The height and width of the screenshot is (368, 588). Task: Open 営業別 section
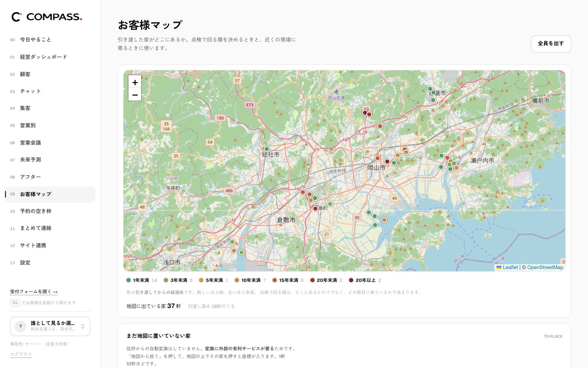[x=50, y=125]
